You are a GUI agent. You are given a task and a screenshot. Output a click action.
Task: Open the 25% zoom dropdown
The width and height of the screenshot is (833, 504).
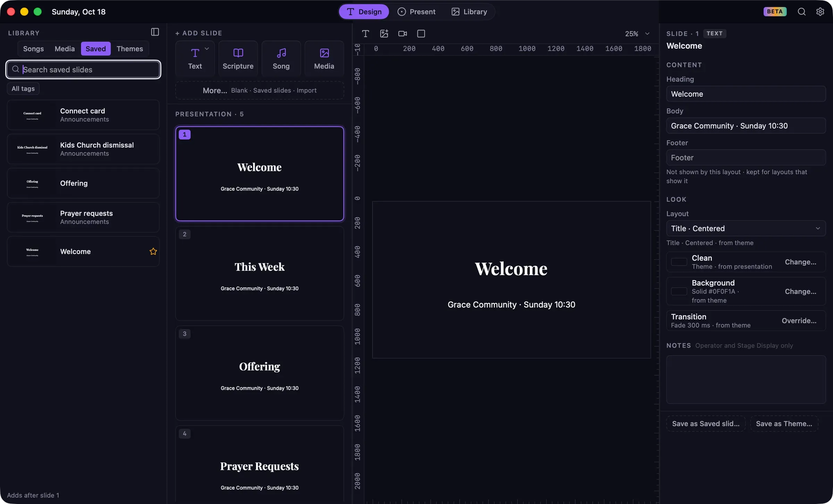click(x=637, y=34)
